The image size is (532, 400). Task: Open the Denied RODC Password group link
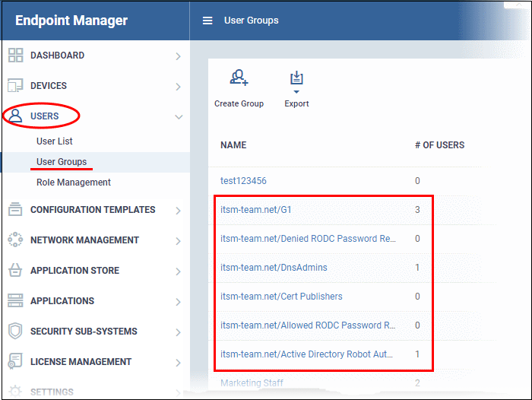308,238
